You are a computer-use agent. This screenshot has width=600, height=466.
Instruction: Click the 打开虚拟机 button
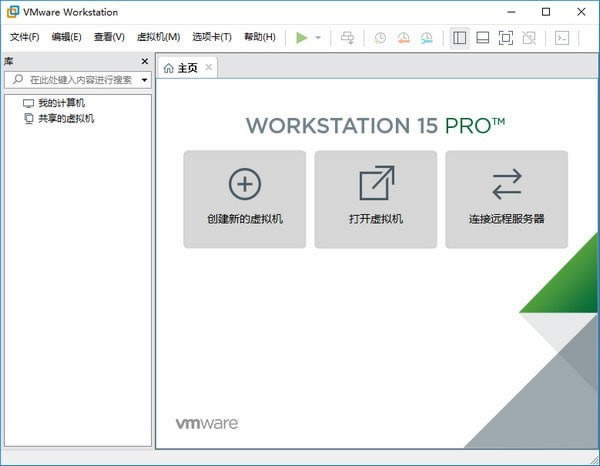(376, 199)
